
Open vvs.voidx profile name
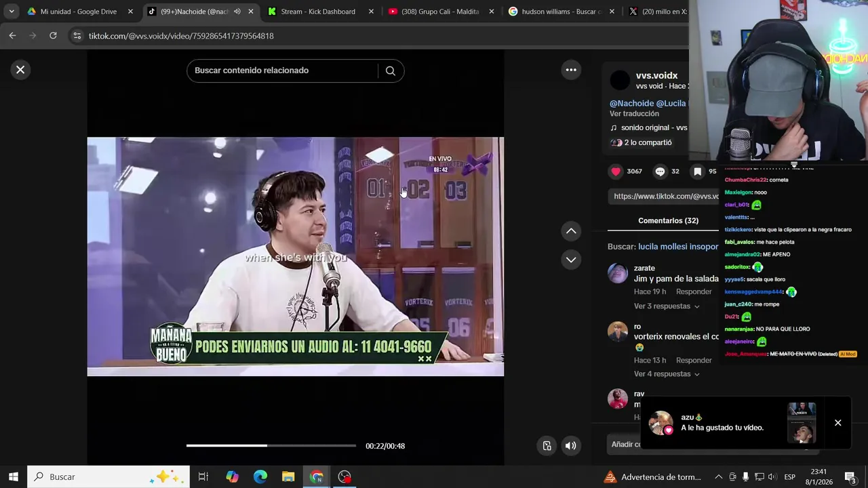pyautogui.click(x=656, y=75)
